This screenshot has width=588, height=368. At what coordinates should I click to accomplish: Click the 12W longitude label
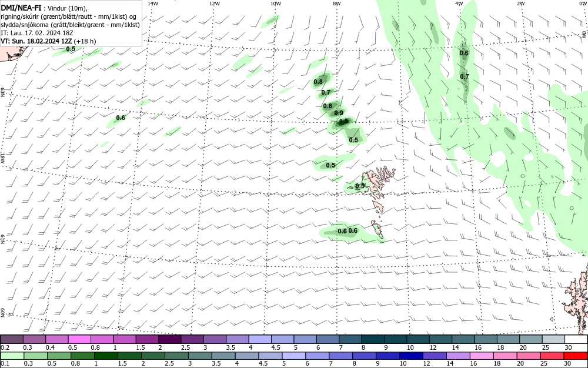coord(214,4)
